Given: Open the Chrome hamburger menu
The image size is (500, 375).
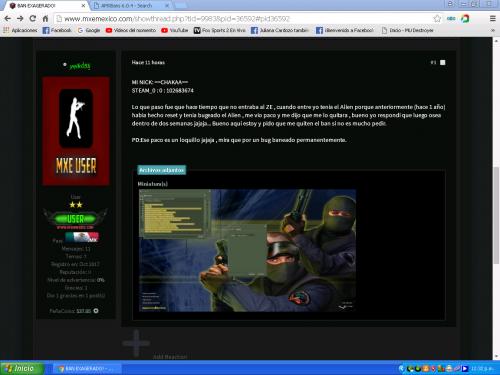Looking at the screenshot, I should 493,19.
